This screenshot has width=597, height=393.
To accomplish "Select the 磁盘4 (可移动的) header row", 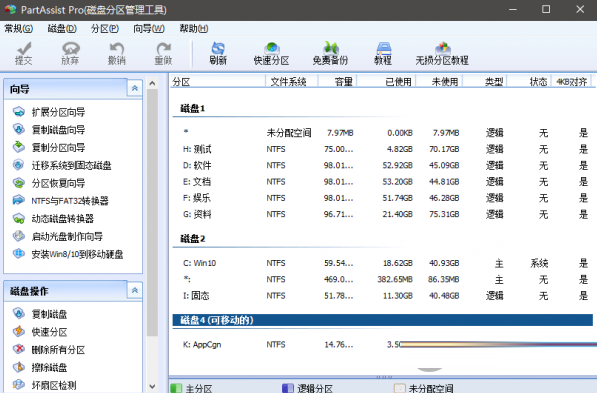I will [382, 320].
